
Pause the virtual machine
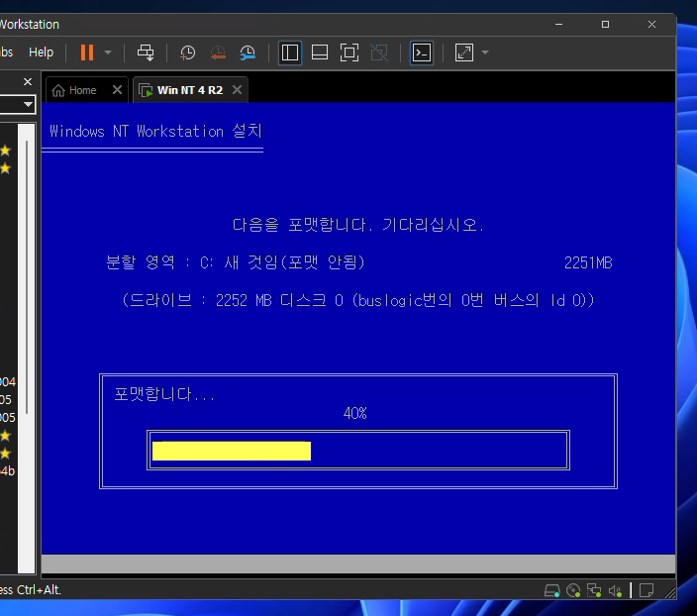pyautogui.click(x=87, y=52)
